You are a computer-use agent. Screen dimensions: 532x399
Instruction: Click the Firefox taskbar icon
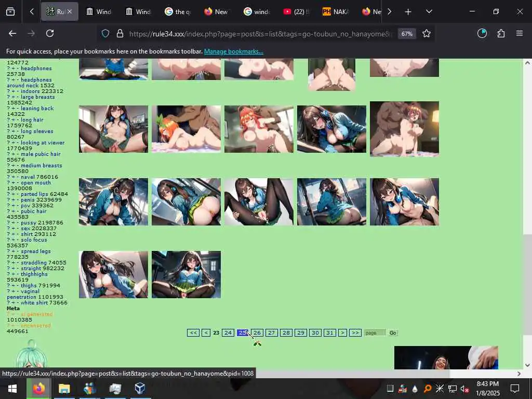pyautogui.click(x=38, y=389)
